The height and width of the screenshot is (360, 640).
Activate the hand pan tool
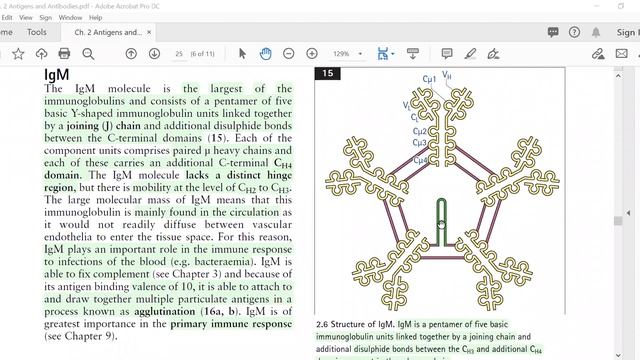click(x=265, y=53)
